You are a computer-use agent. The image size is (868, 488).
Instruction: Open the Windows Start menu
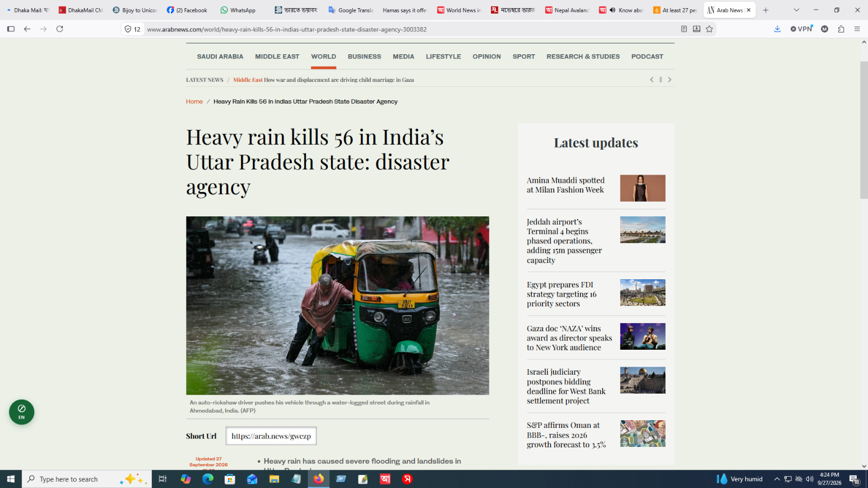(x=11, y=479)
